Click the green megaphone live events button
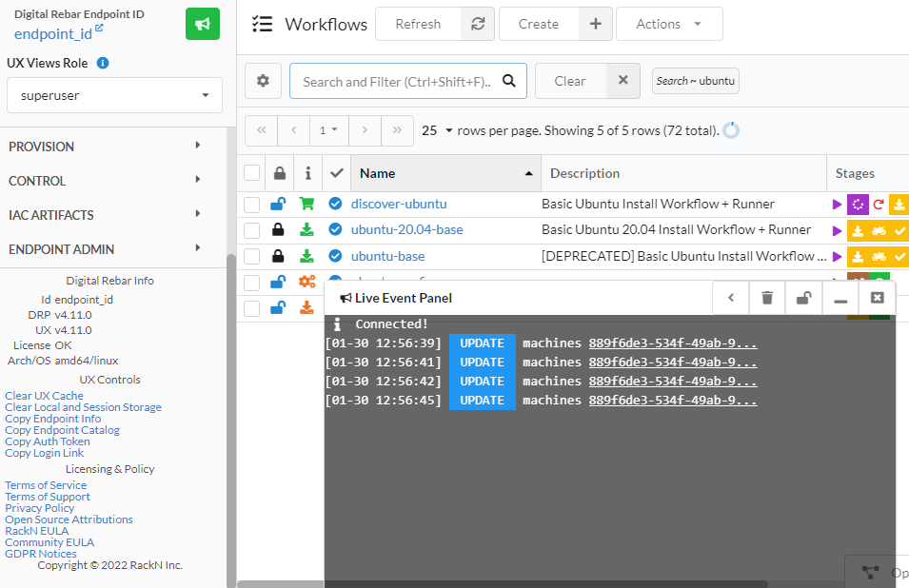Image resolution: width=909 pixels, height=588 pixels. click(202, 25)
